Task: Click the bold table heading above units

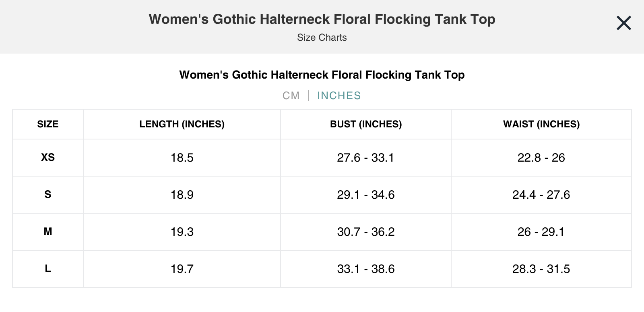Action: tap(322, 75)
